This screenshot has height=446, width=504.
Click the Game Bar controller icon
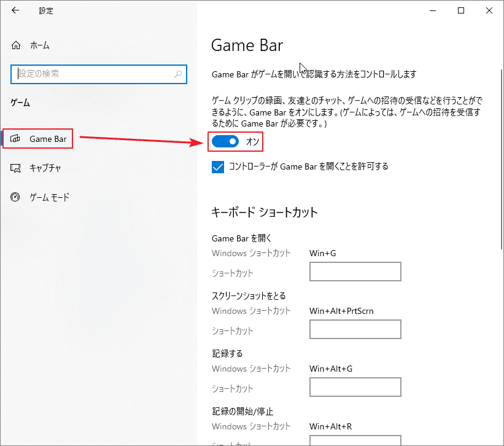coord(15,138)
